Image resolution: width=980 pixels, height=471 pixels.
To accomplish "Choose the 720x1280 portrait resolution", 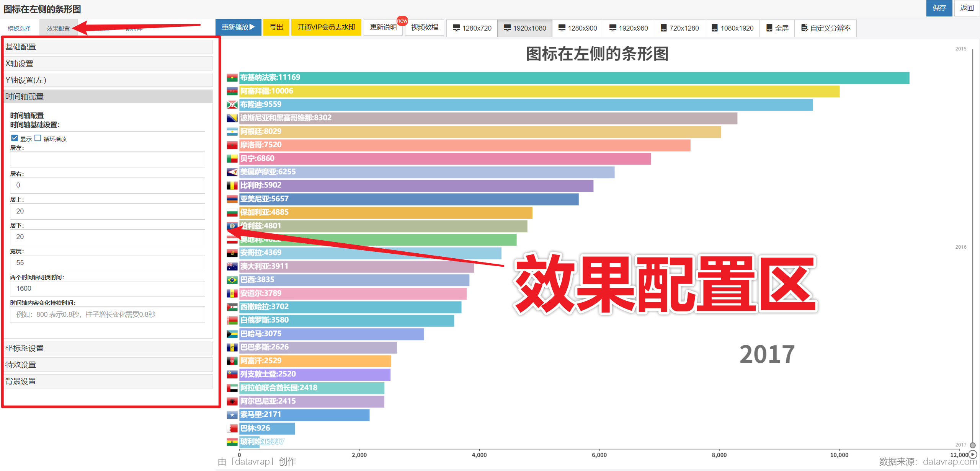I will coord(679,28).
